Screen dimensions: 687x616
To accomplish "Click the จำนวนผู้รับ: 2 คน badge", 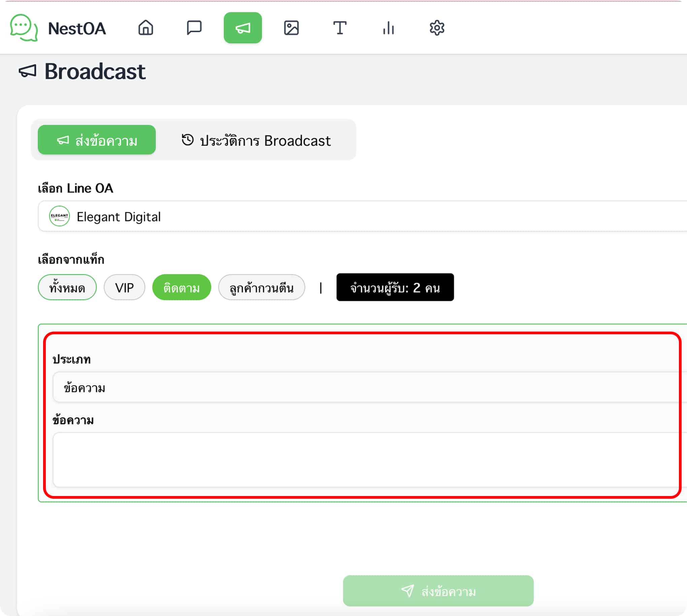I will (x=395, y=287).
